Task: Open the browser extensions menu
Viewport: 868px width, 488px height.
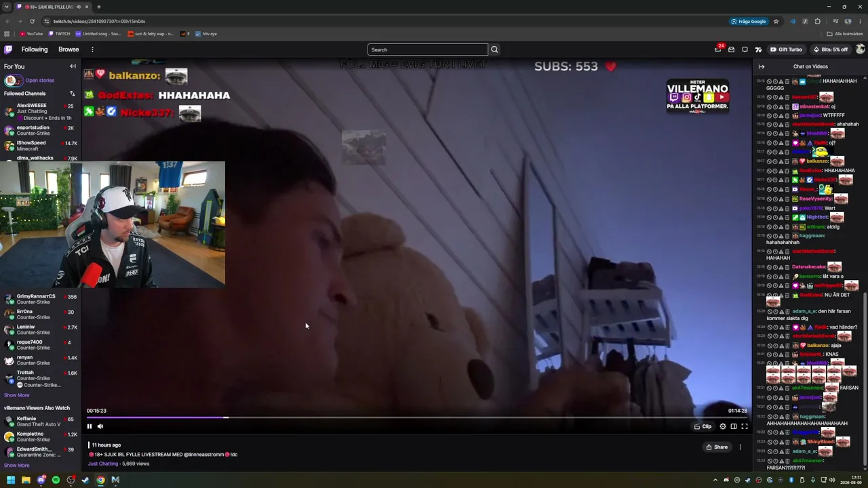Action: coord(818,21)
